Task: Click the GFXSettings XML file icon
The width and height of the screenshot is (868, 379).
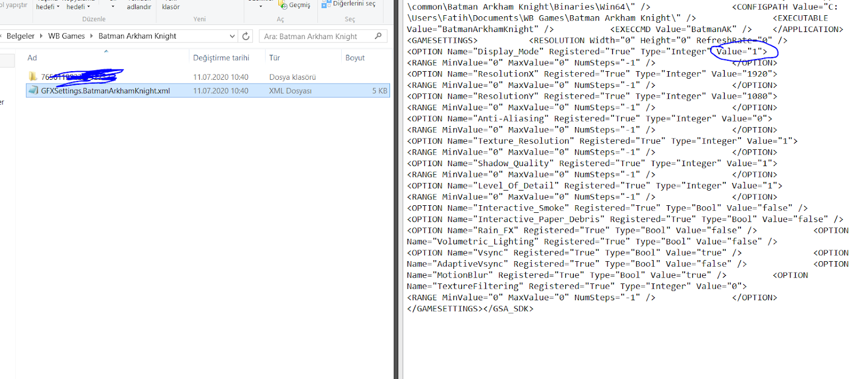Action: click(x=33, y=91)
